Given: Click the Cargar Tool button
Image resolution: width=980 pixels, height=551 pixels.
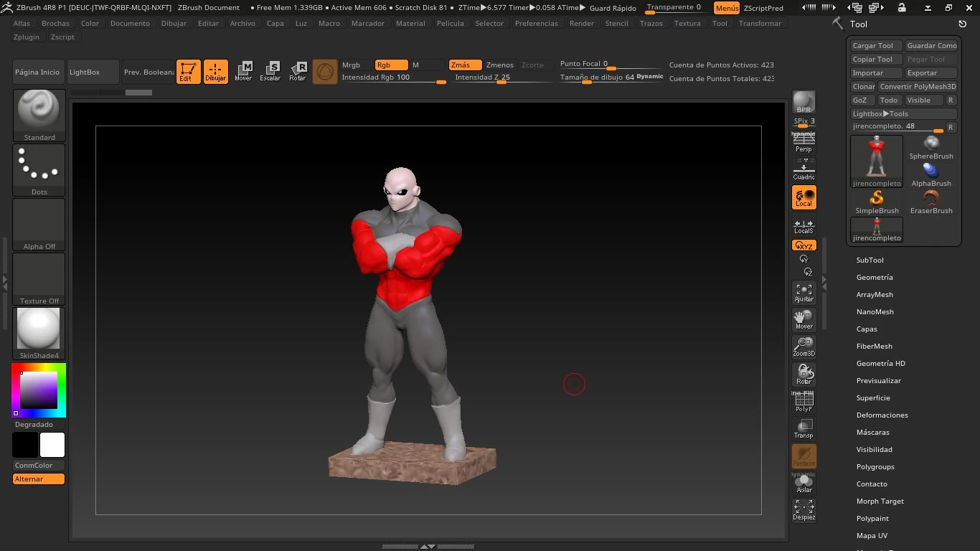Looking at the screenshot, I should click(876, 45).
